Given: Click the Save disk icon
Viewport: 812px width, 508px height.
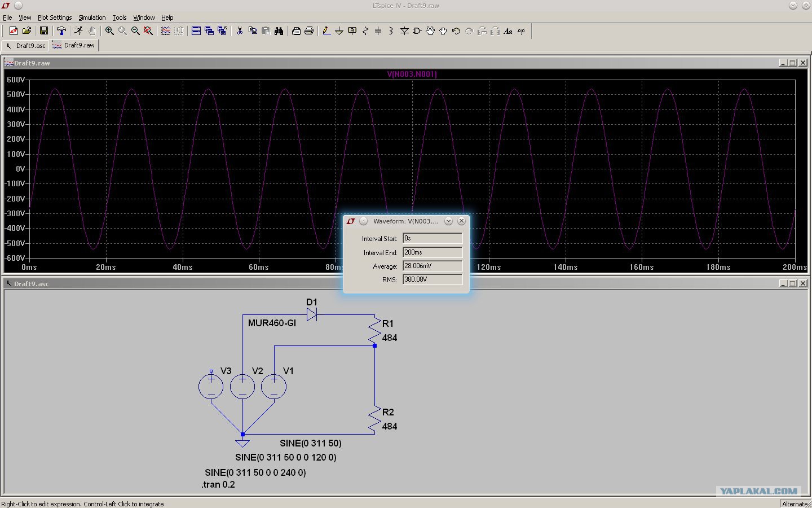Looking at the screenshot, I should coord(43,31).
